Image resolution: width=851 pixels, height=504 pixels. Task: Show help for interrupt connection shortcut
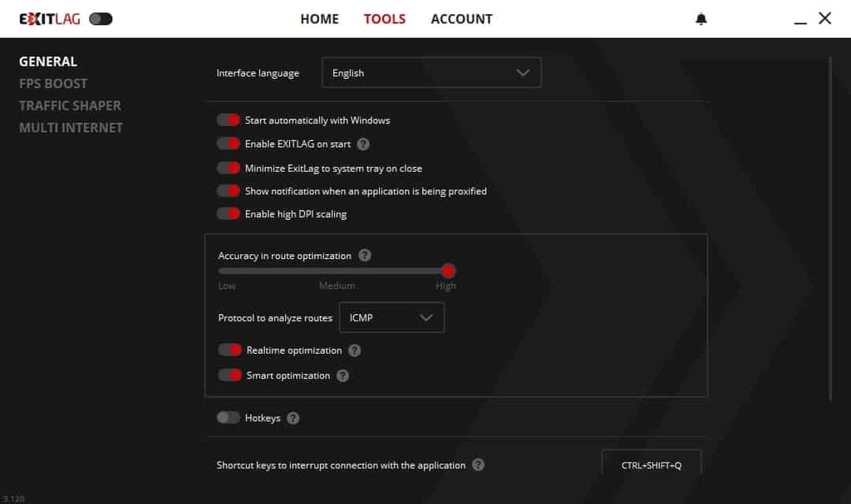coord(478,465)
